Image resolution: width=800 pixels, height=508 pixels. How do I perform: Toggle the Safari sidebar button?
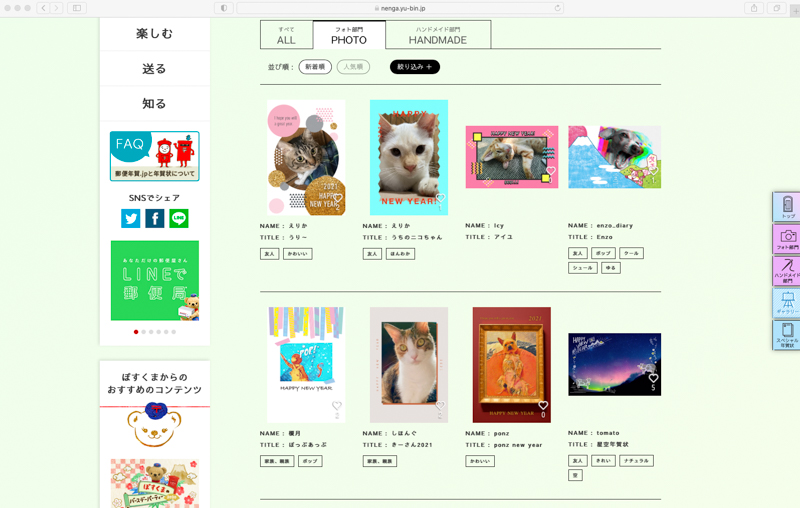pyautogui.click(x=77, y=8)
